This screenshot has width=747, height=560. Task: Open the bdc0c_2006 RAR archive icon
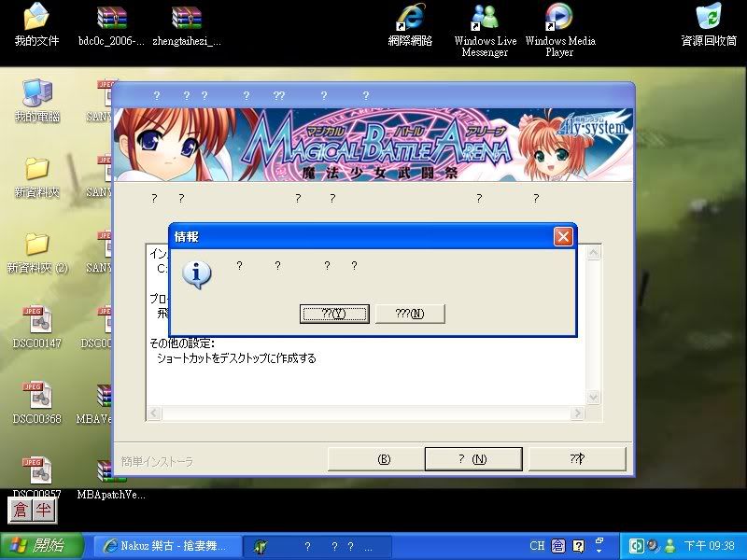click(111, 25)
